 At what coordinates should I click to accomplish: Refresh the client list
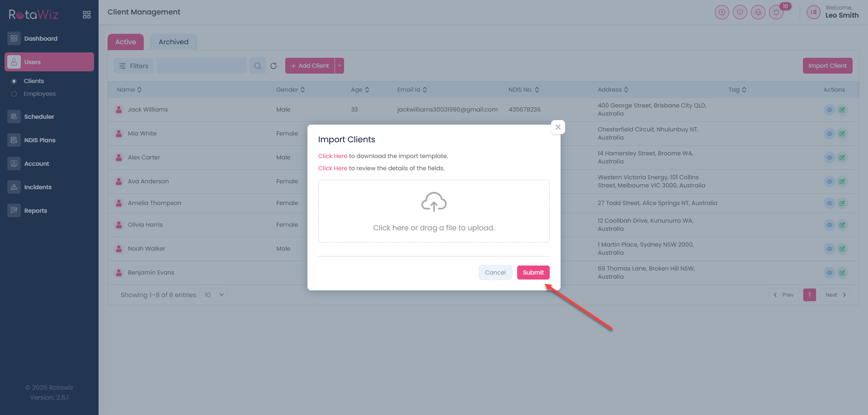[274, 66]
